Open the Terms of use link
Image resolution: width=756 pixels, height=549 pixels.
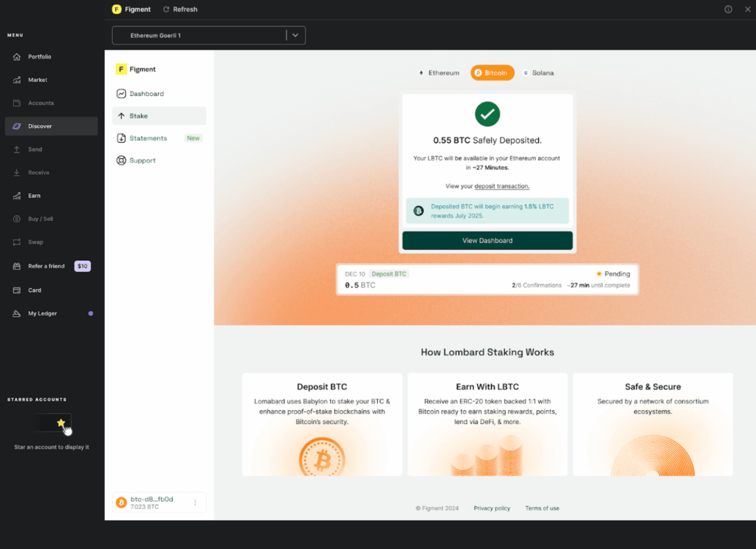(543, 508)
